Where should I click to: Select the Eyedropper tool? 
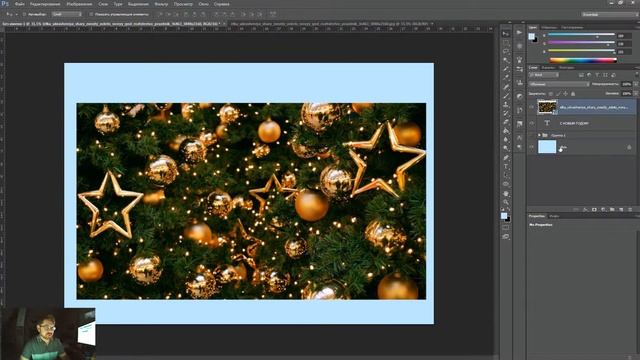506,78
